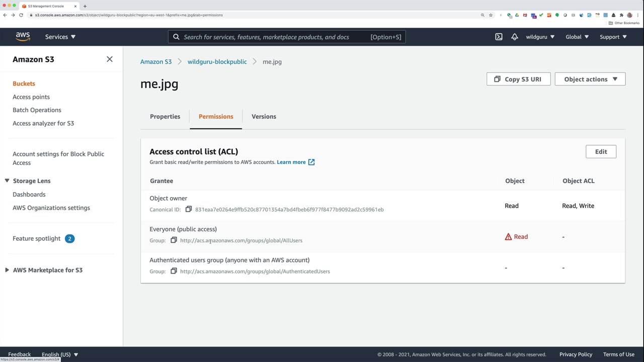
Task: Select the Permissions tab
Action: coord(216,117)
